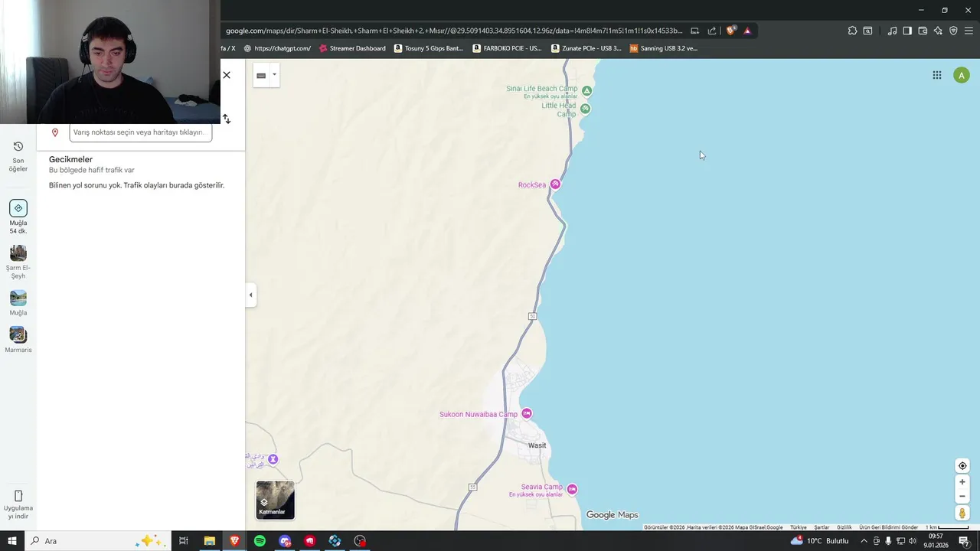The height and width of the screenshot is (551, 980).
Task: Open the Windows Start menu
Action: [11, 541]
